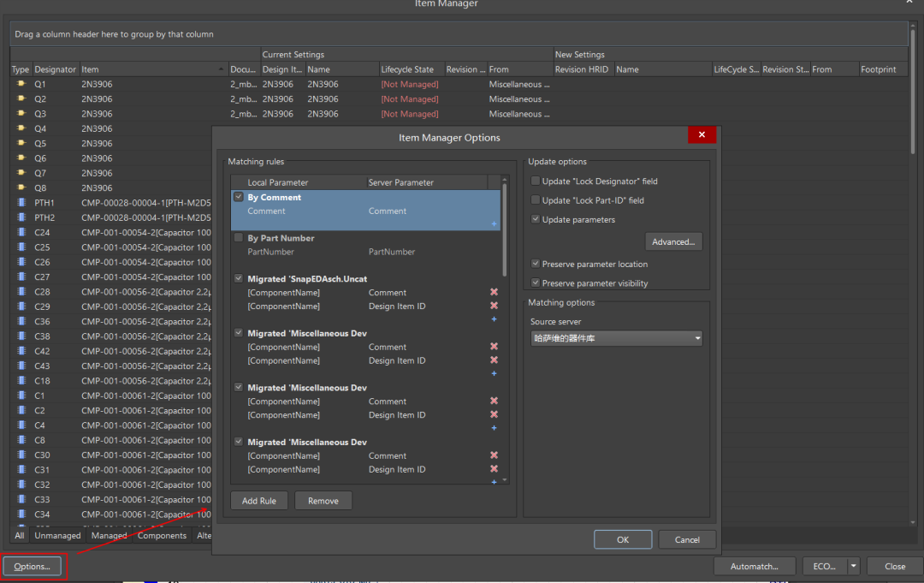Toggle Preserve parameter location checkbox

coord(535,264)
